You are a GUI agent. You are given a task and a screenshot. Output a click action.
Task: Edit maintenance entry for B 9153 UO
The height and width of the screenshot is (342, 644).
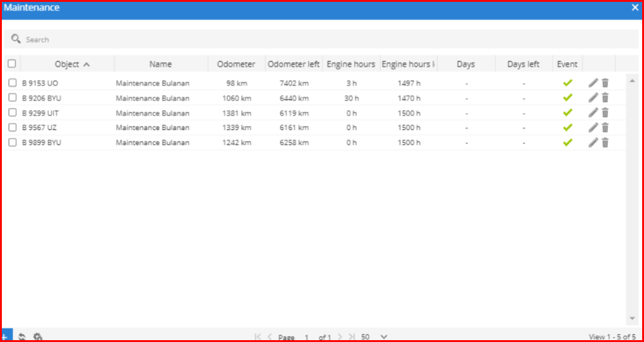(593, 83)
